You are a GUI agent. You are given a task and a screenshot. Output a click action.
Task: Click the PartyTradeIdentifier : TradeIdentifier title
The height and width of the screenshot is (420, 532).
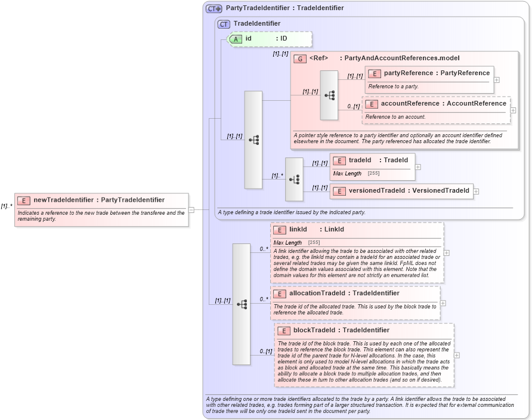point(284,8)
